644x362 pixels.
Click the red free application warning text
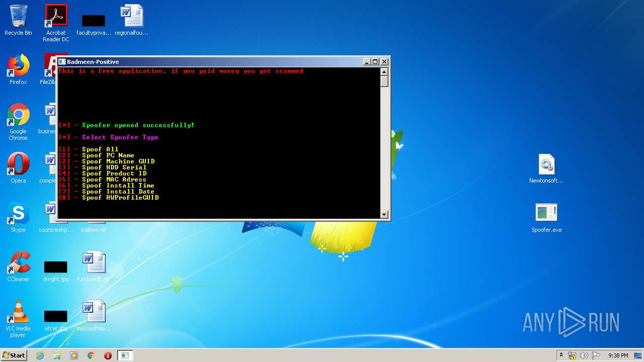(x=181, y=71)
